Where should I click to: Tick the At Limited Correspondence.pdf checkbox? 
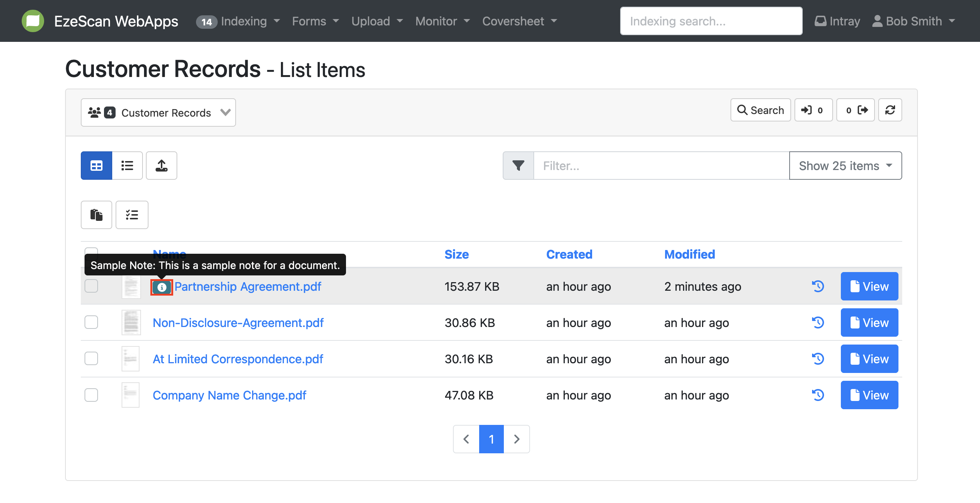pos(91,358)
